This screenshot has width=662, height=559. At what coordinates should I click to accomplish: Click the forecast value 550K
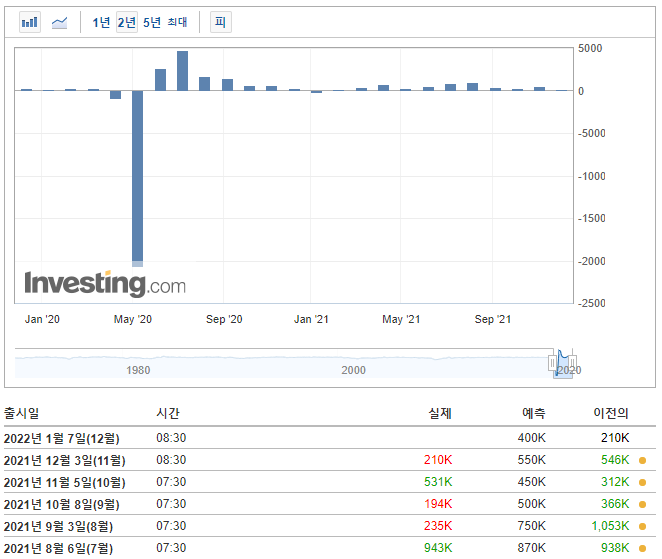532,460
